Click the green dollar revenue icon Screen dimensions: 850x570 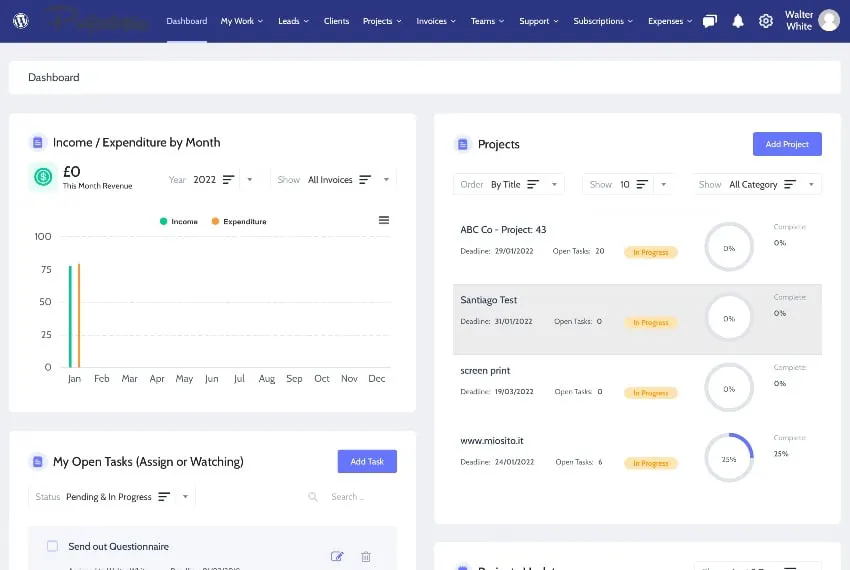(43, 177)
